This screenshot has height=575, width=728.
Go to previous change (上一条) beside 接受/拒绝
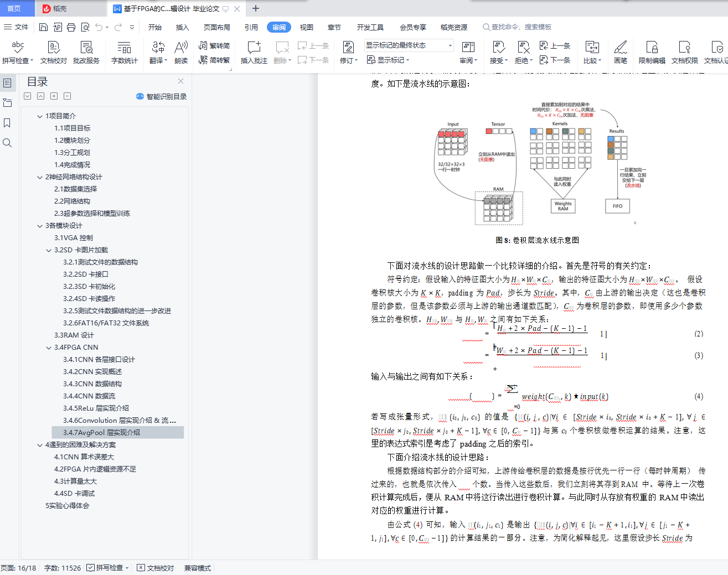coord(555,46)
